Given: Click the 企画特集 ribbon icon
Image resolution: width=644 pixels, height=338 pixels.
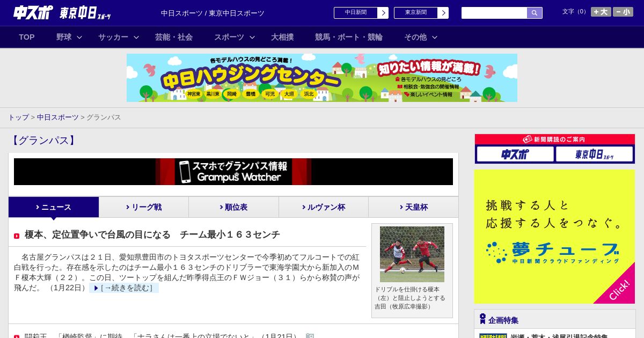Looking at the screenshot, I should pos(482,319).
